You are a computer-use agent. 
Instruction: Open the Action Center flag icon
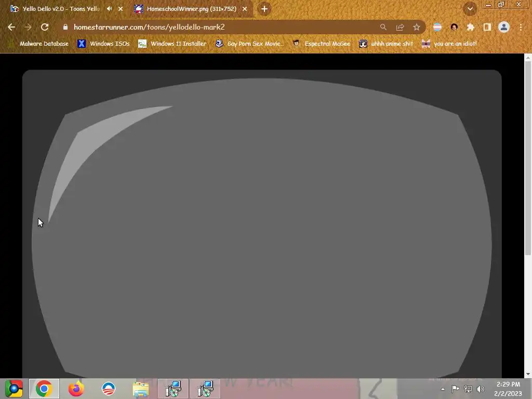click(455, 389)
